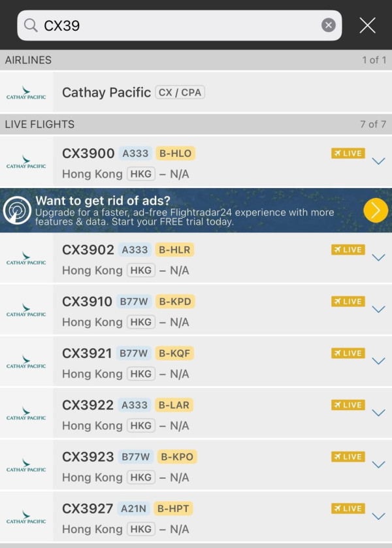Clear the CX39 search text
The image size is (392, 548).
click(x=329, y=25)
